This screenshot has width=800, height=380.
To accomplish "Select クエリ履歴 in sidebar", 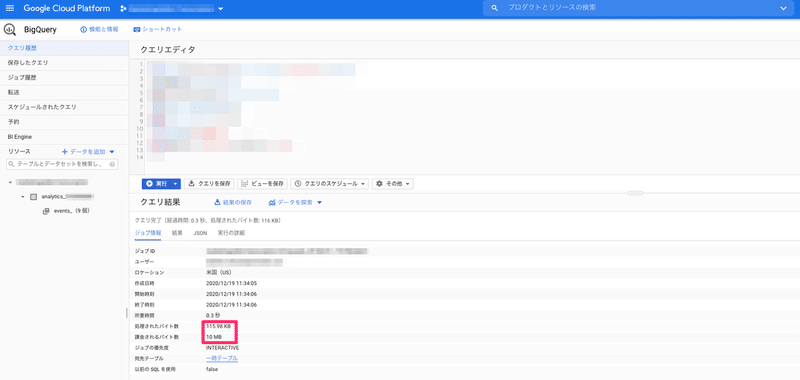I will point(64,48).
